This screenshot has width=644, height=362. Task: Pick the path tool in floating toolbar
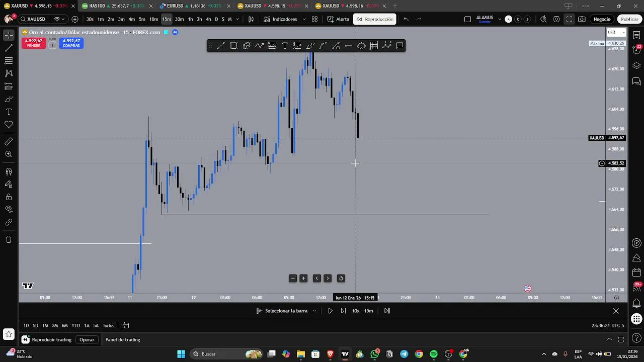pyautogui.click(x=259, y=46)
